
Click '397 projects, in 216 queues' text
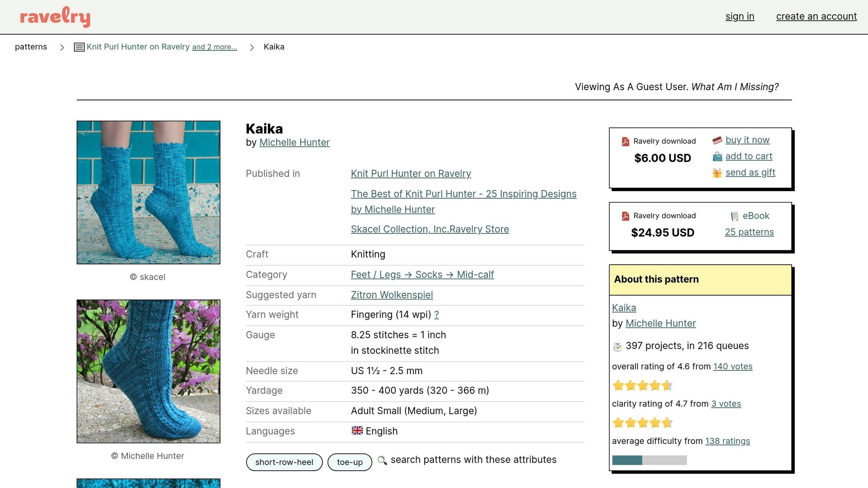coord(687,346)
